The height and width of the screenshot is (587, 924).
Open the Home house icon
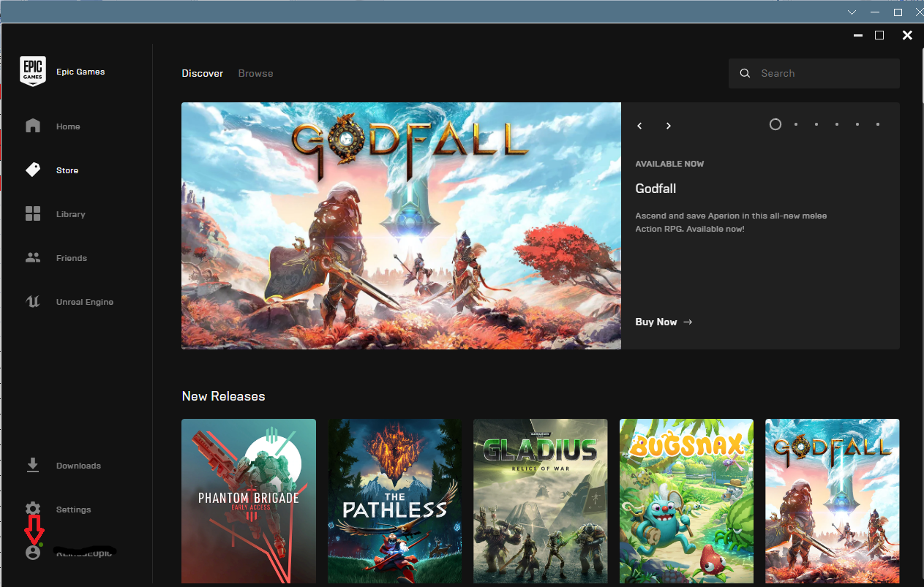[33, 126]
